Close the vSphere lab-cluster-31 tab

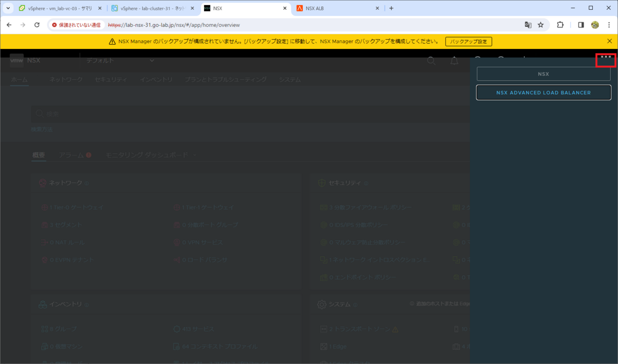click(x=192, y=8)
